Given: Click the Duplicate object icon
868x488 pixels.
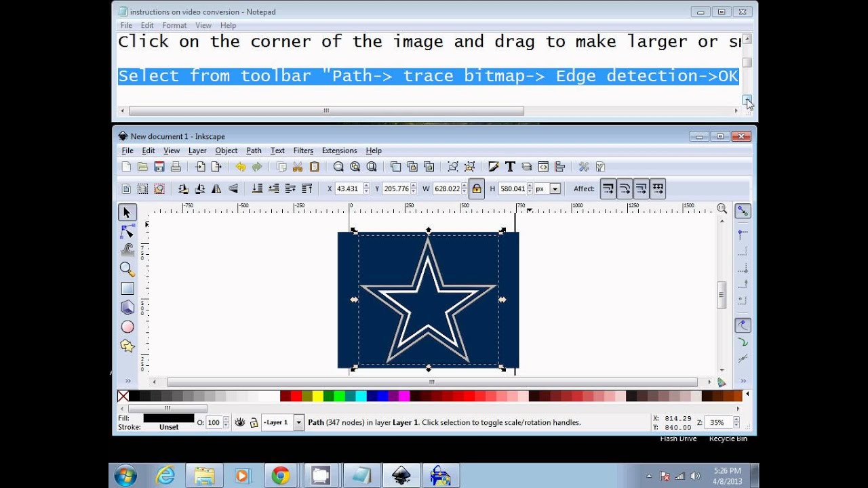Looking at the screenshot, I should point(395,167).
